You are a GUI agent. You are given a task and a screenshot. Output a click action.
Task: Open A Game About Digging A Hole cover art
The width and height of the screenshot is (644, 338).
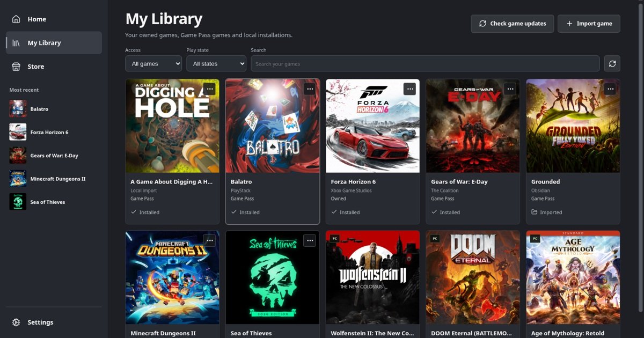[172, 126]
